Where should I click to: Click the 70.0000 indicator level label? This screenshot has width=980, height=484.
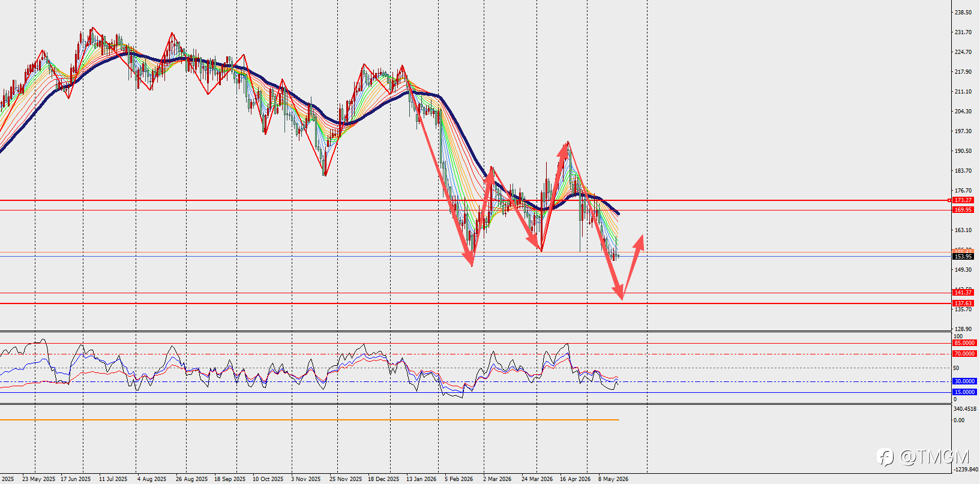click(964, 354)
